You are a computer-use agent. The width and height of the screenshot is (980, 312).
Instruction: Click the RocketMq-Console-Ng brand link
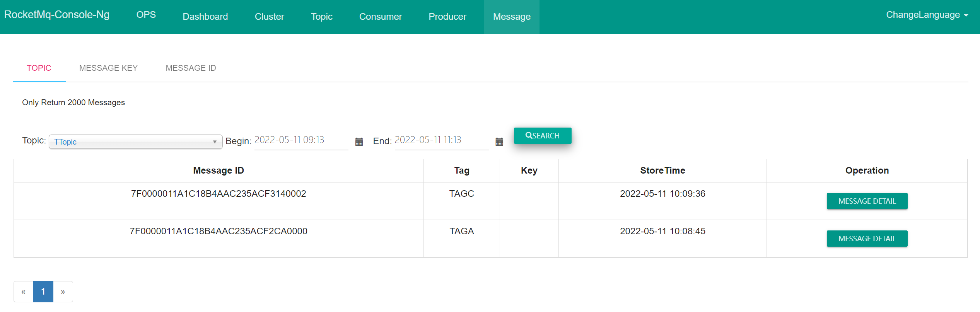(57, 15)
